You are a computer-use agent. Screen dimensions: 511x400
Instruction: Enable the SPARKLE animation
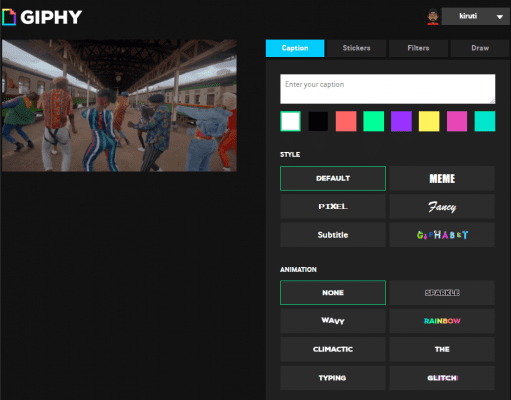click(x=442, y=293)
